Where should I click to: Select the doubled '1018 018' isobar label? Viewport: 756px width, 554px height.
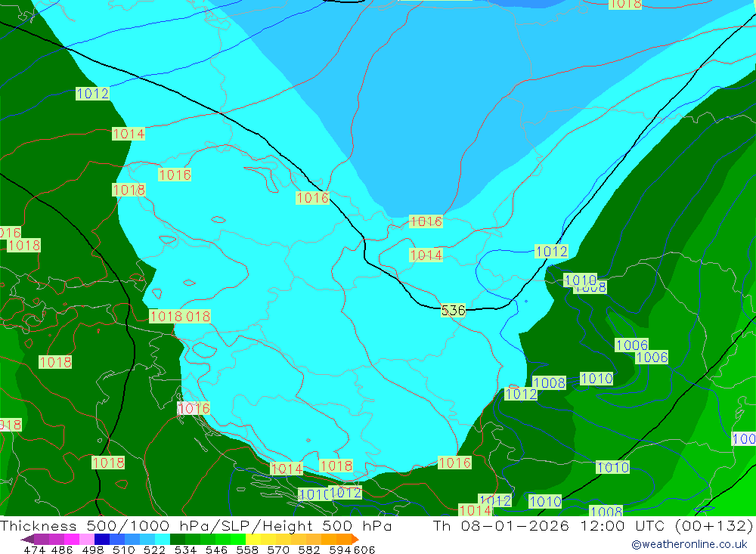pos(180,316)
